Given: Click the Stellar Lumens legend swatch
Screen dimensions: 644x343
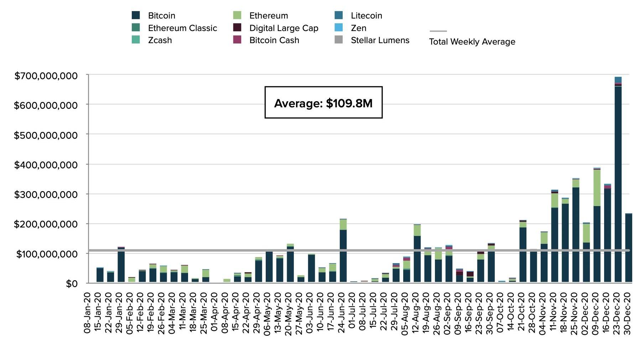Looking at the screenshot, I should [338, 40].
